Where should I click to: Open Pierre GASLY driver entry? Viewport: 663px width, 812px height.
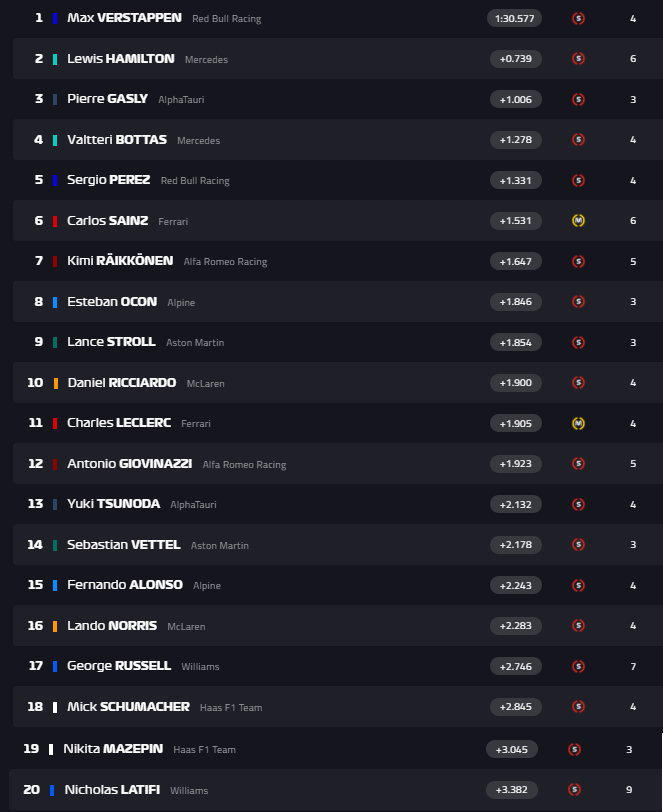pyautogui.click(x=108, y=99)
